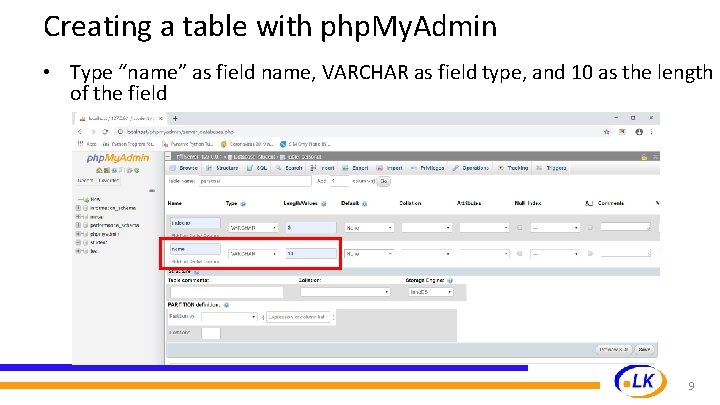Click the site info icon in address bar
This screenshot has width=720, height=405.
[x=120, y=132]
